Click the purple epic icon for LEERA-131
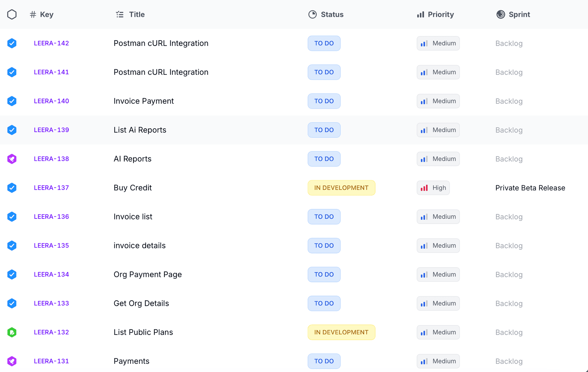 [x=12, y=361]
